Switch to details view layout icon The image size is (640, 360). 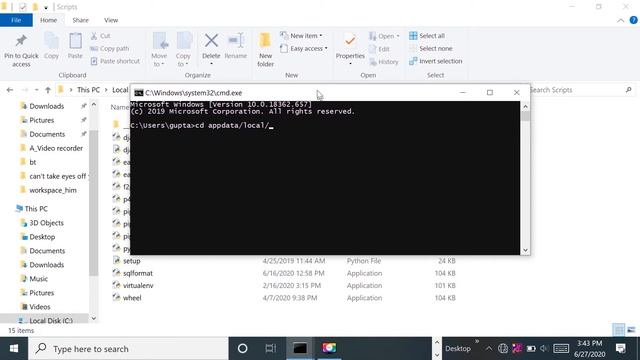point(619,330)
